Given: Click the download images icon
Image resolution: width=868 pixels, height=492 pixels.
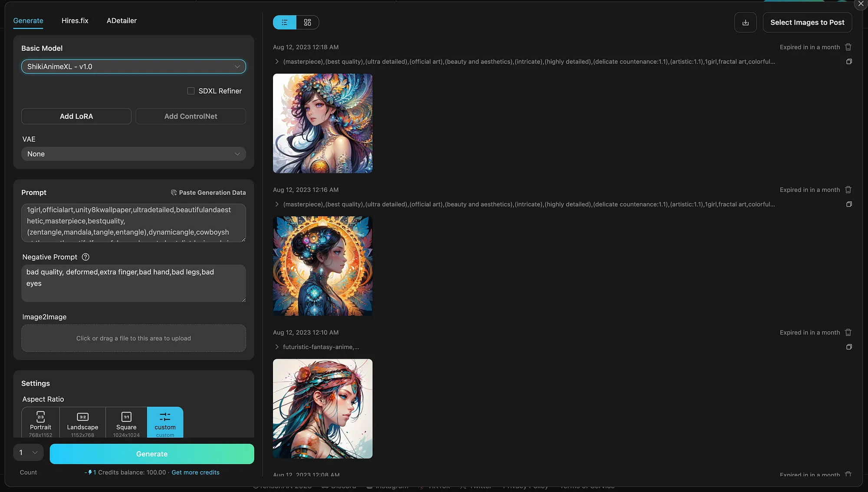Looking at the screenshot, I should 745,23.
